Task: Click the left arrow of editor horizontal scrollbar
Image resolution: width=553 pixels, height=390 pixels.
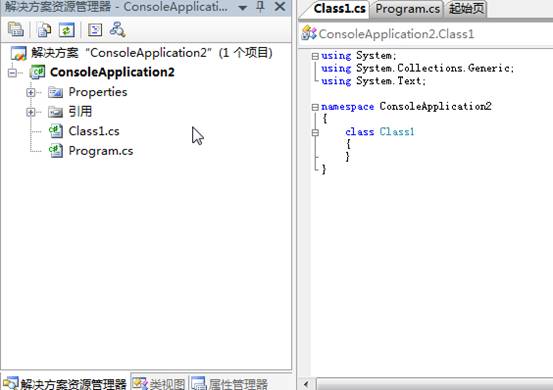Action: [x=306, y=384]
